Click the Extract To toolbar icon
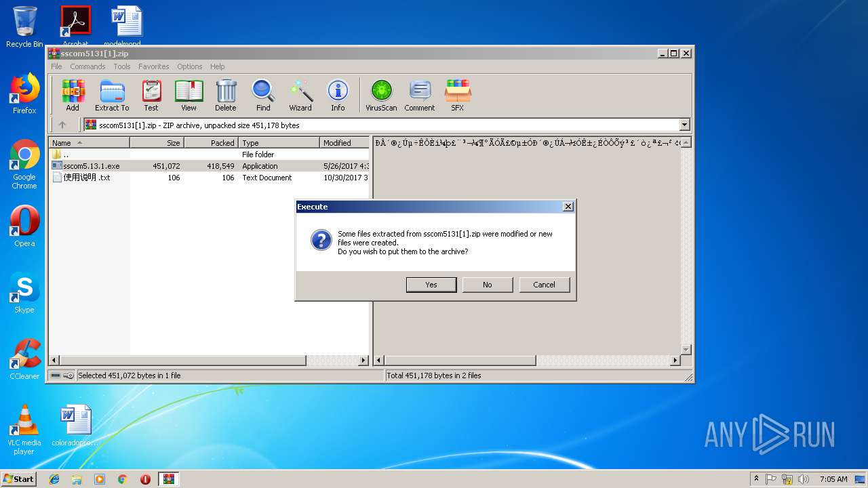The height and width of the screenshot is (488, 868). click(112, 96)
